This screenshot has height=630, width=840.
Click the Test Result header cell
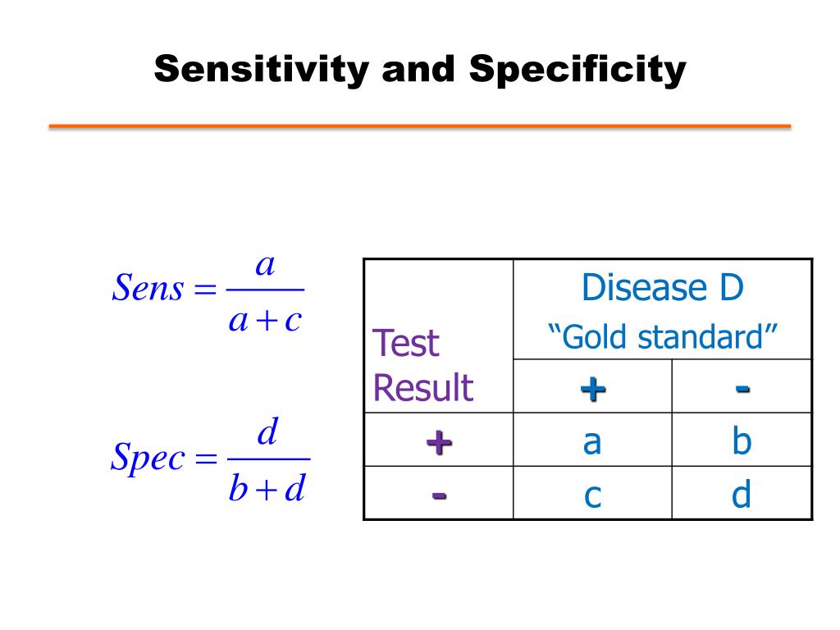(x=439, y=336)
